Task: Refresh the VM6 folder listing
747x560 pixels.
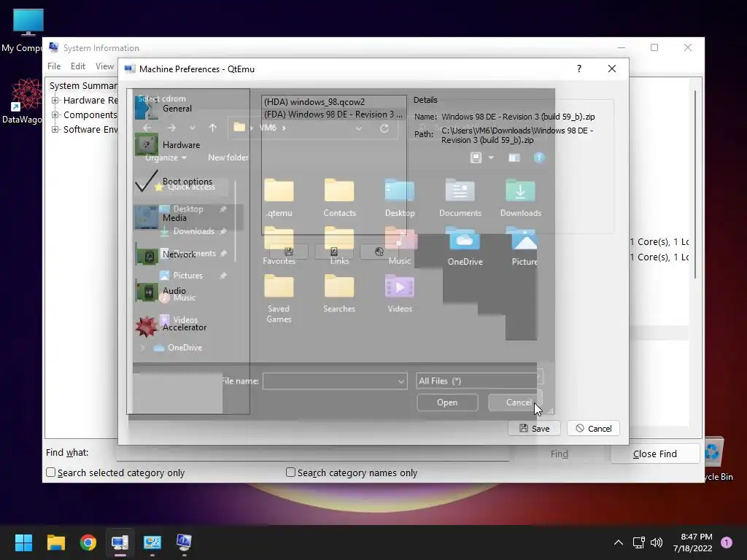Action: (x=384, y=128)
